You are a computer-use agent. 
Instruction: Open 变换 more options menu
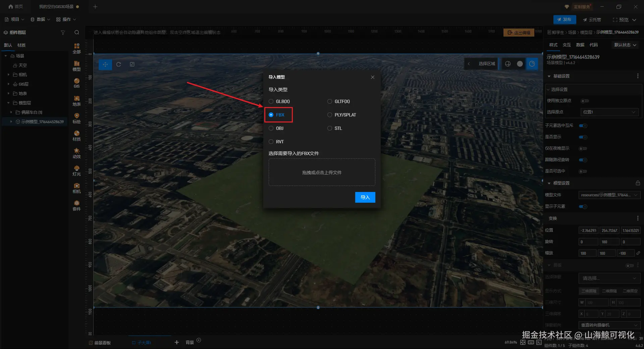click(638, 218)
